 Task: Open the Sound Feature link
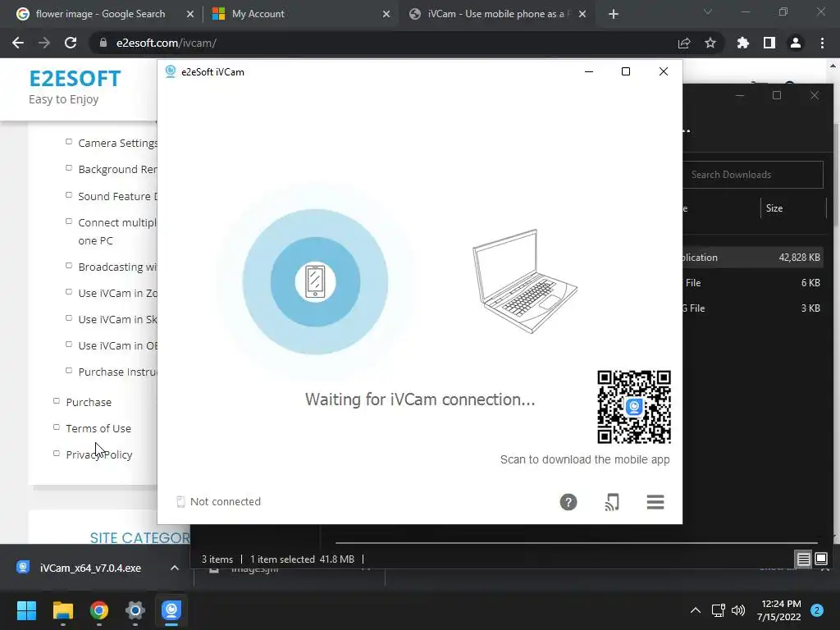(117, 196)
